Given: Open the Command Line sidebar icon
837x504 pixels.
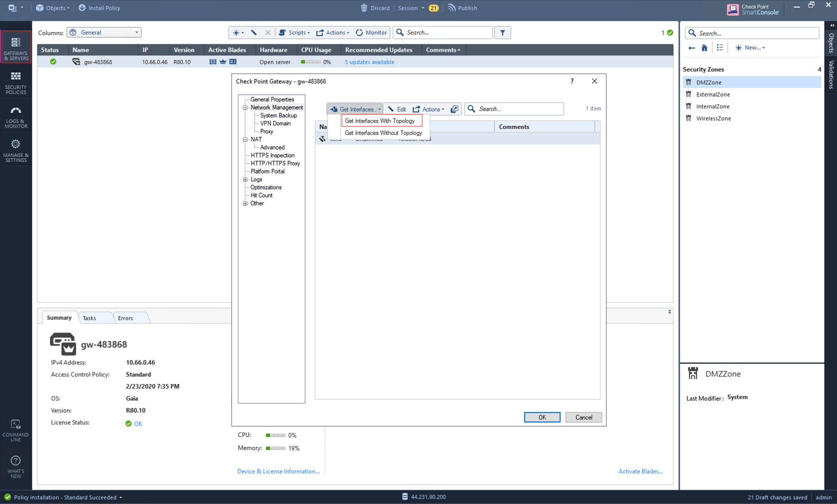Looking at the screenshot, I should (15, 429).
